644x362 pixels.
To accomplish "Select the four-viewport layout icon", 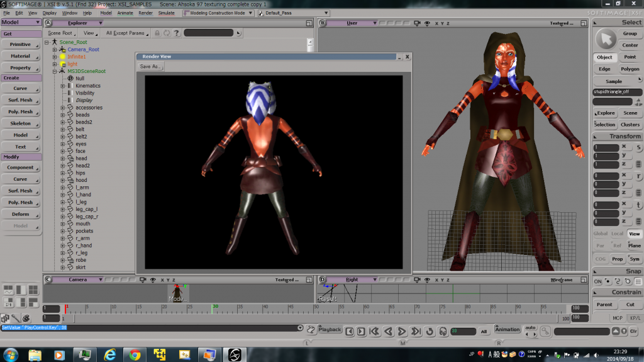I will [x=33, y=290].
